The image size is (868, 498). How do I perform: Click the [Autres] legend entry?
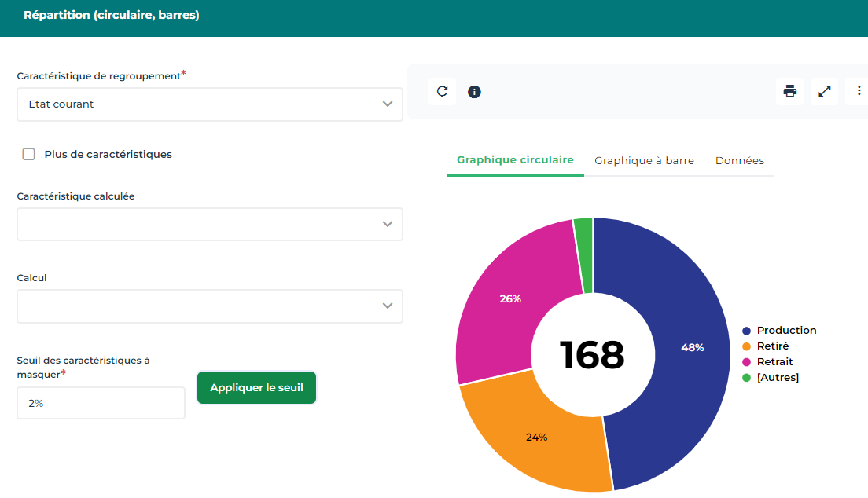tap(777, 378)
